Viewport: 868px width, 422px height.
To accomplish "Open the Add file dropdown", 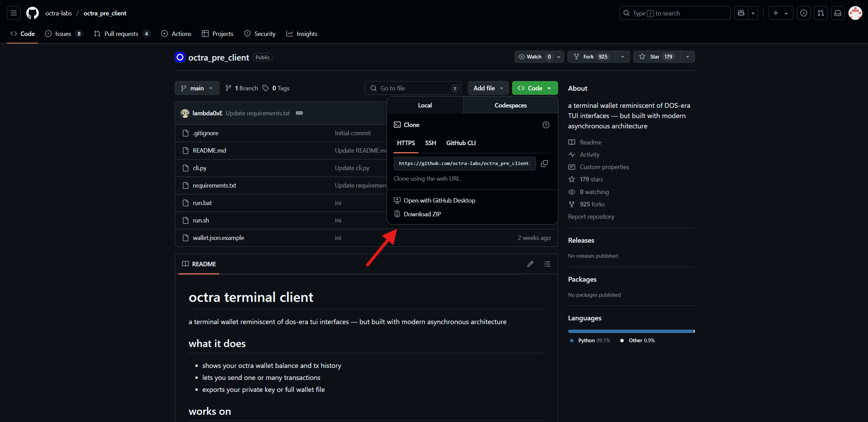I will (x=488, y=88).
